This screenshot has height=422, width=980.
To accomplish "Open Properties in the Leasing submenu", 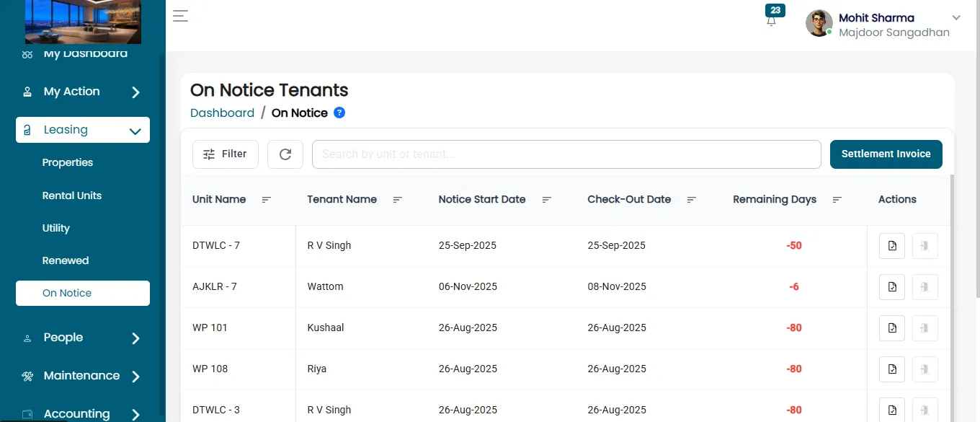I will click(68, 162).
